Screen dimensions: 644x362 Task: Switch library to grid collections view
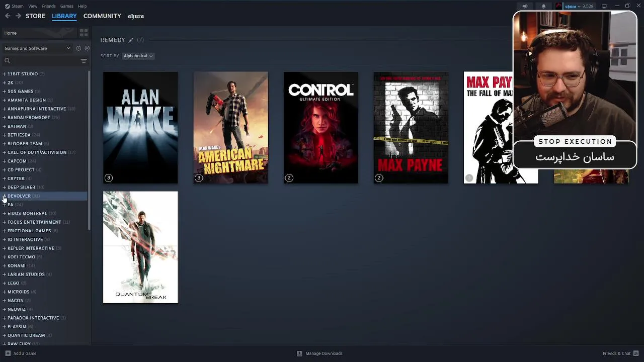[x=84, y=33]
